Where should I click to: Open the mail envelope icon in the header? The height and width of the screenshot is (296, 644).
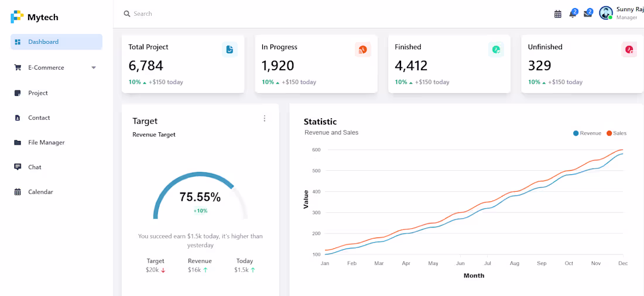click(x=588, y=13)
